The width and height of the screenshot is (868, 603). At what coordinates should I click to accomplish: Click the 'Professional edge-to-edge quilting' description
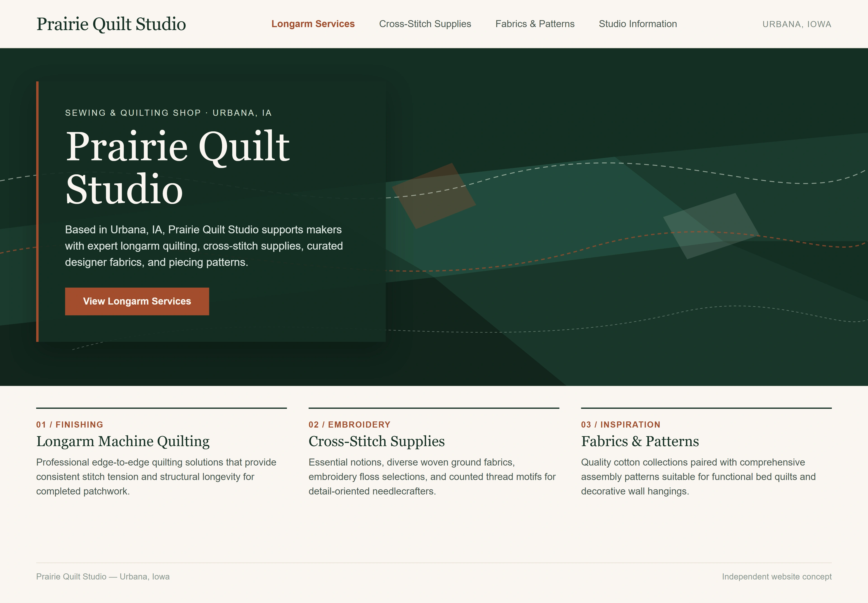tap(156, 476)
